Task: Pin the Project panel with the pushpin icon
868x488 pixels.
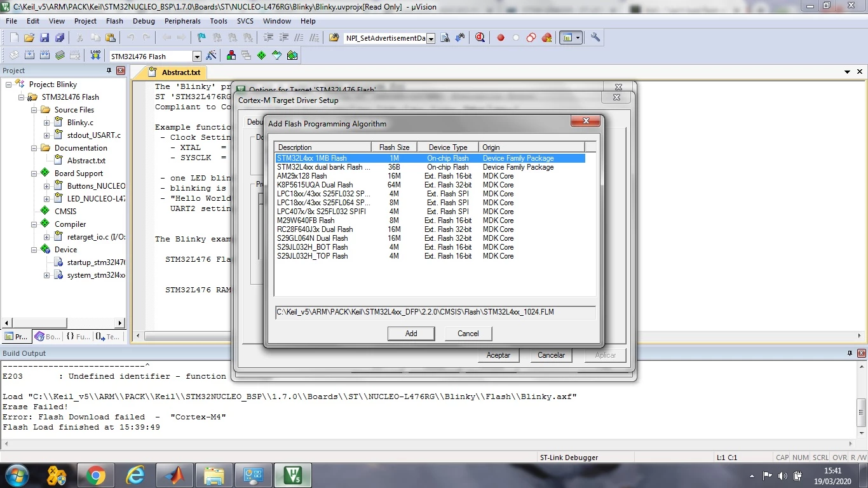Action: pos(109,71)
